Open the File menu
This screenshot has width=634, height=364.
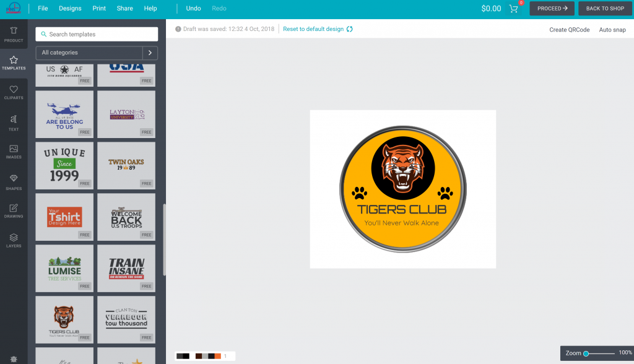click(43, 9)
